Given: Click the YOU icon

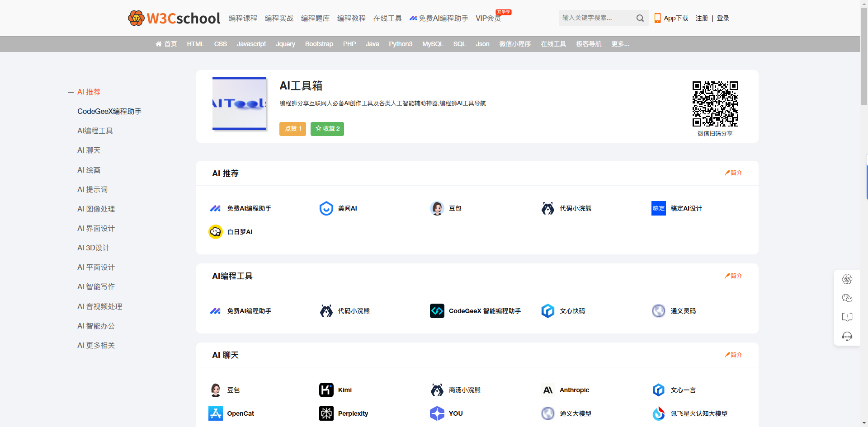Looking at the screenshot, I should (437, 413).
